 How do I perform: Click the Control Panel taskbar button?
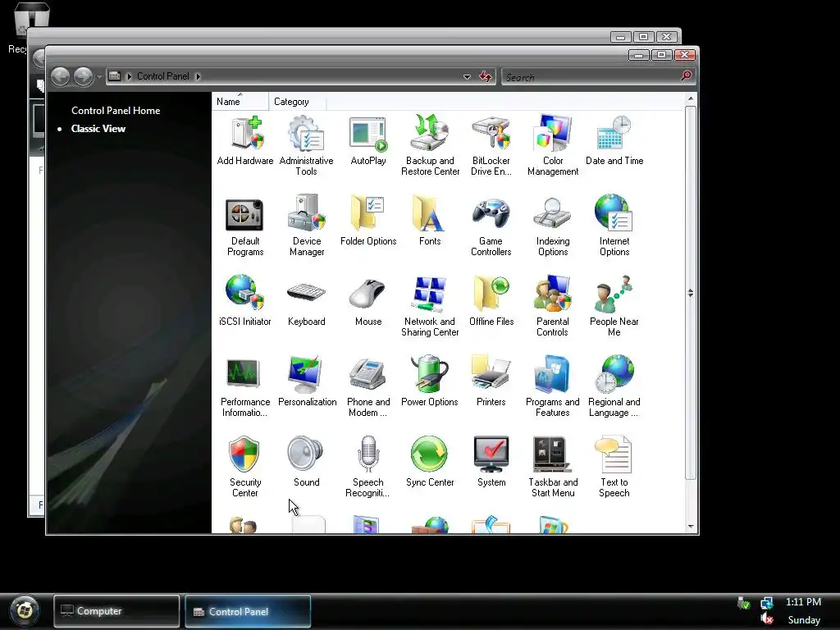point(248,610)
